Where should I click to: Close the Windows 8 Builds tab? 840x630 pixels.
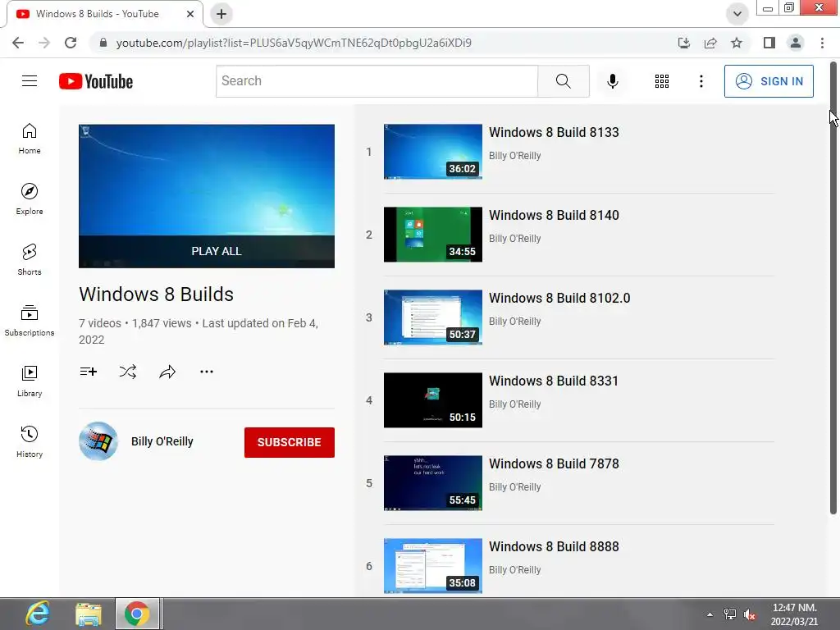[x=190, y=14]
